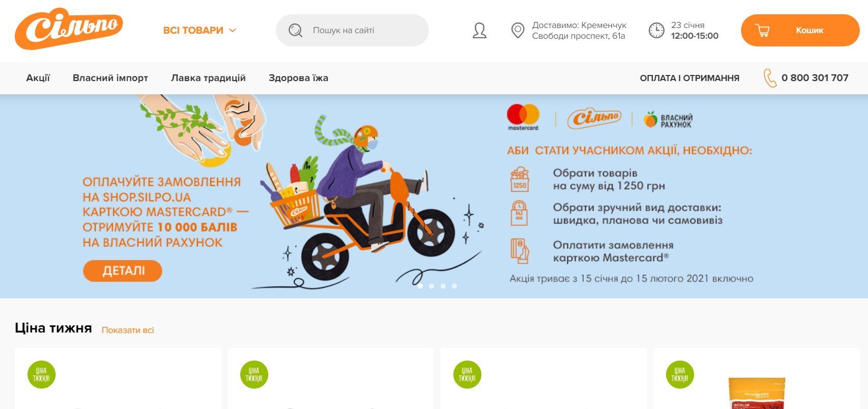Image resolution: width=868 pixels, height=409 pixels.
Task: Click the Показати всі link
Action: tap(127, 330)
